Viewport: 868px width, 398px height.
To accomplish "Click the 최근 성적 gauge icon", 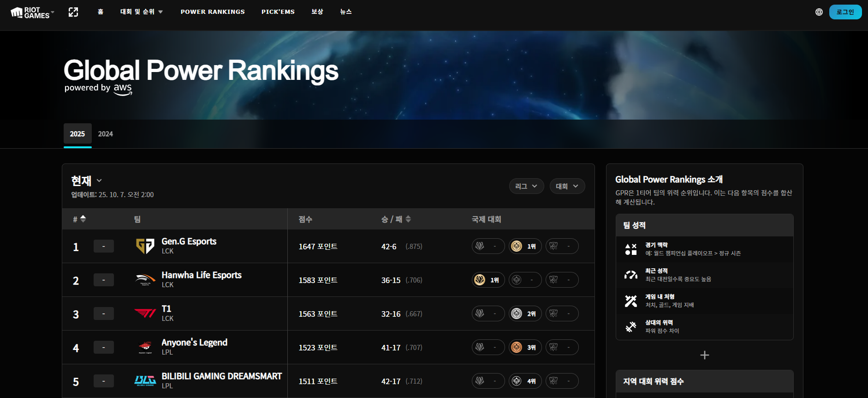I will (630, 275).
